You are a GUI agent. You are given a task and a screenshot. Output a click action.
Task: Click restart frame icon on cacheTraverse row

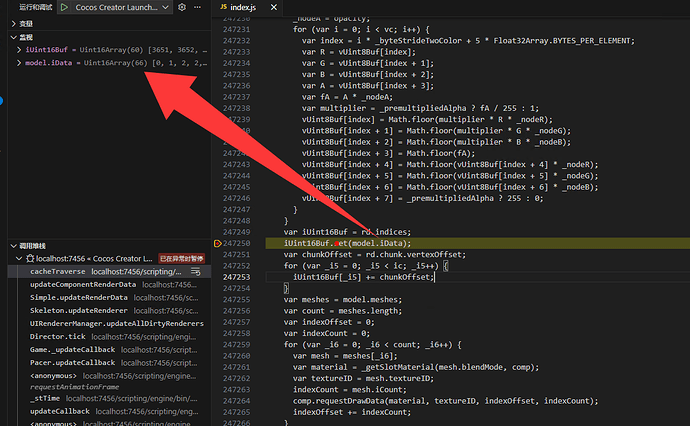[x=195, y=272]
